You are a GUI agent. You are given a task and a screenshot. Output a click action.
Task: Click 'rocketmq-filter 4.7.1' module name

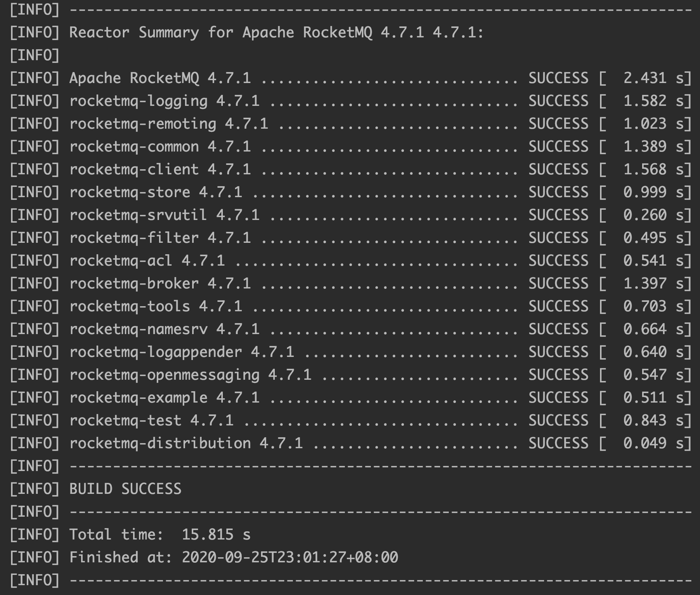coord(160,238)
